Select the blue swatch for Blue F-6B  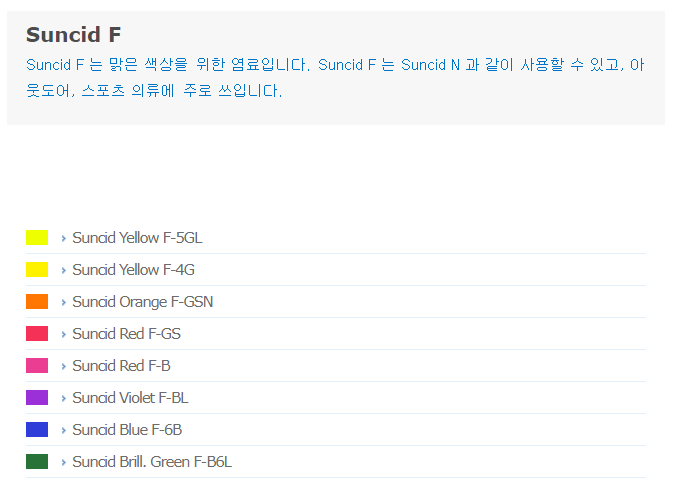coord(37,430)
